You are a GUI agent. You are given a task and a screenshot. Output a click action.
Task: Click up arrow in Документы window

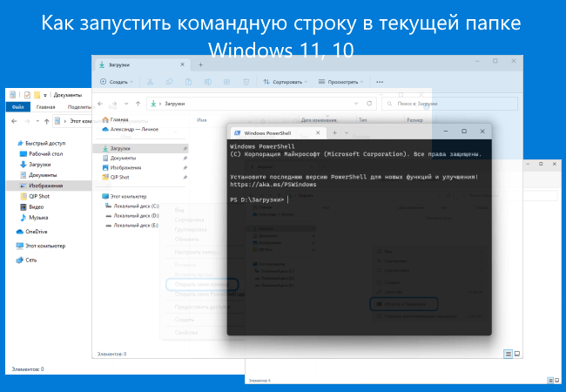[46, 121]
